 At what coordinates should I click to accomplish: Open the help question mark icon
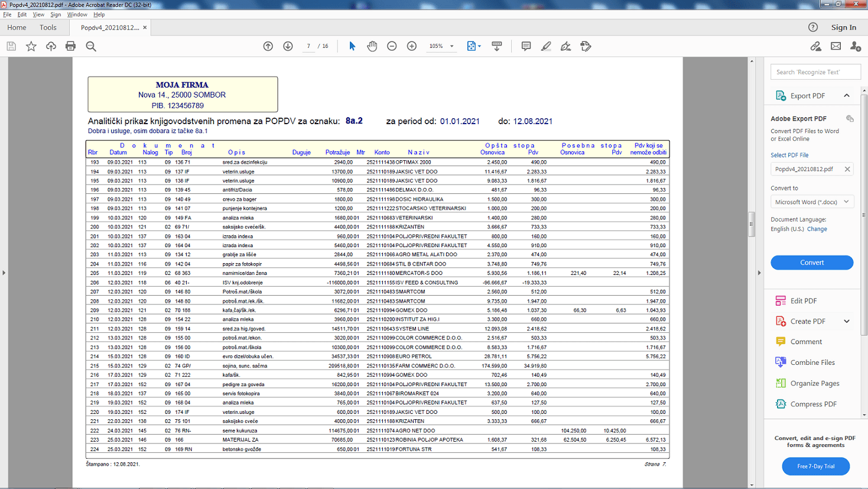tap(813, 27)
